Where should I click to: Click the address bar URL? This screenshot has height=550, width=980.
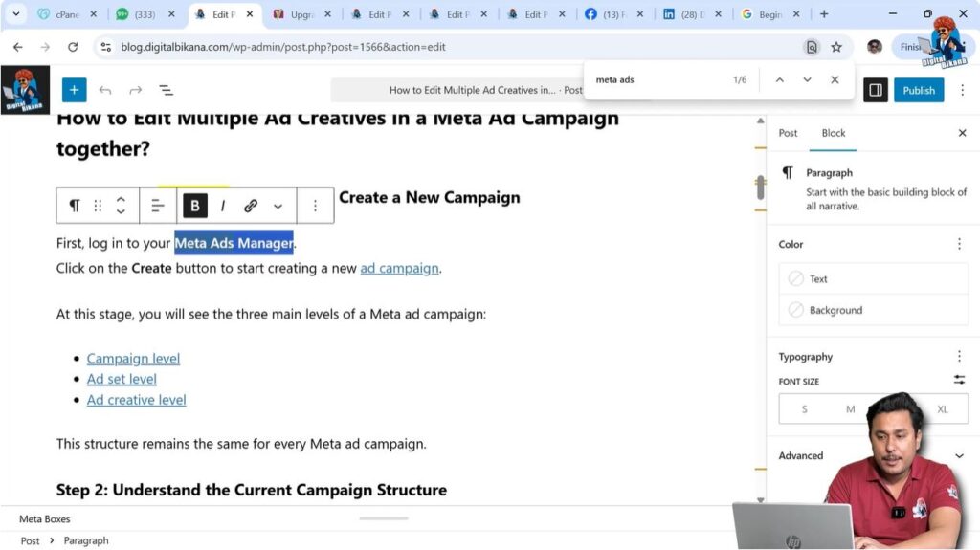point(283,47)
